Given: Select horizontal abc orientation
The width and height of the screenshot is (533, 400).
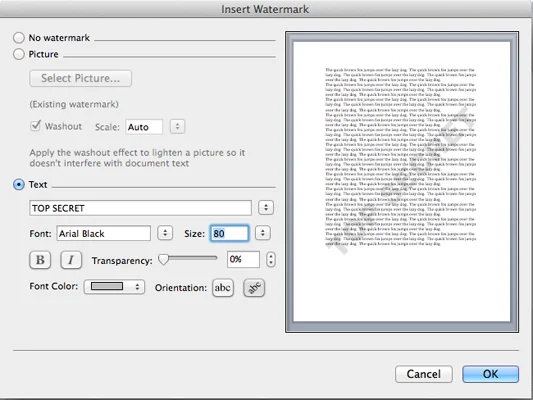Looking at the screenshot, I should pyautogui.click(x=223, y=288).
